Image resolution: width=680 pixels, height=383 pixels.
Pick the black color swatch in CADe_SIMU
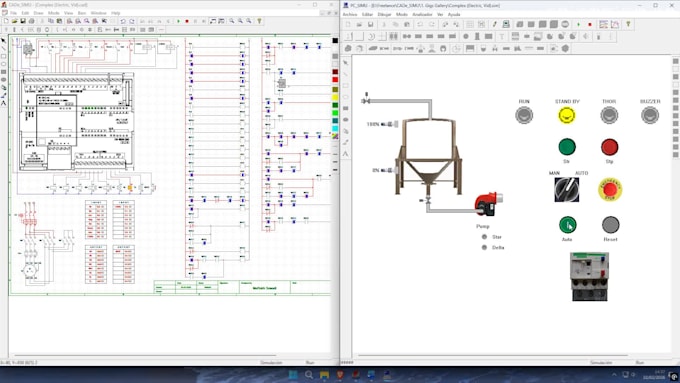click(335, 40)
